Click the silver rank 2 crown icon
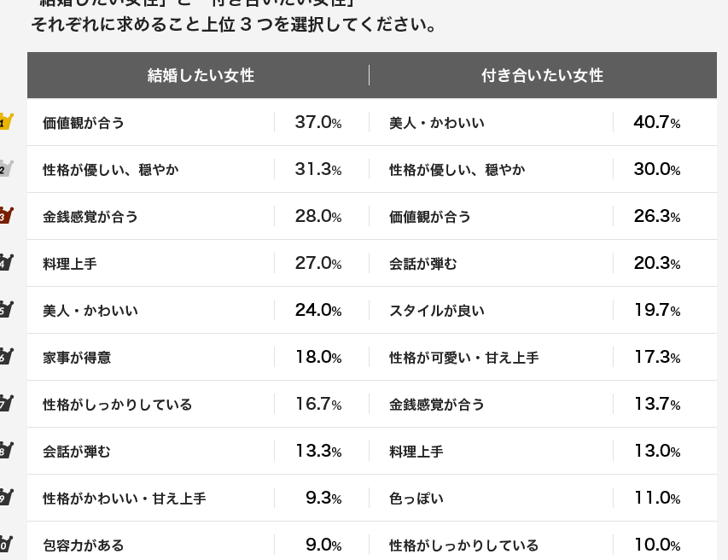Image resolution: width=728 pixels, height=560 pixels. [5, 169]
